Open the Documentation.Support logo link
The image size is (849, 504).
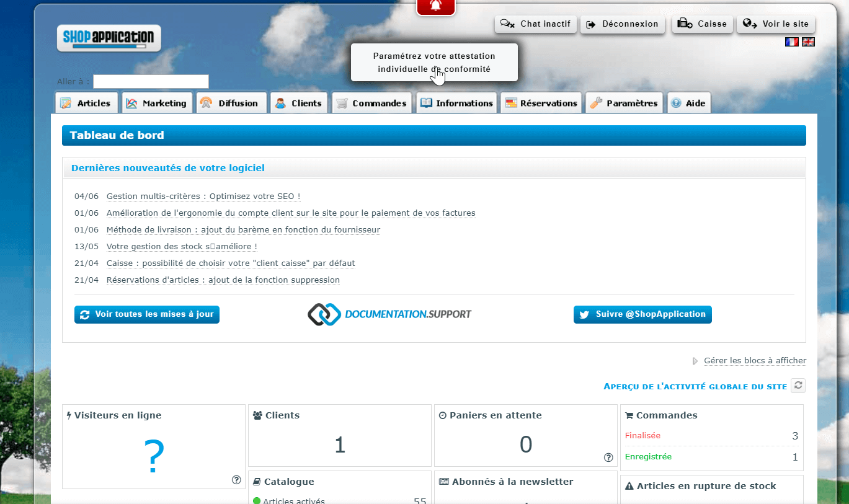click(389, 314)
